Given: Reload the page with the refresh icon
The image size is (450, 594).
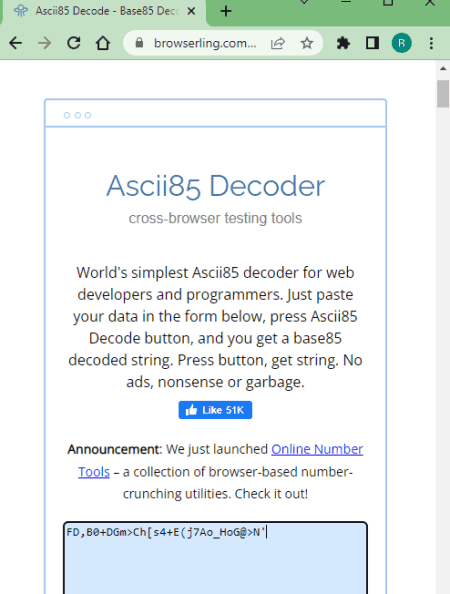Looking at the screenshot, I should coord(74,43).
